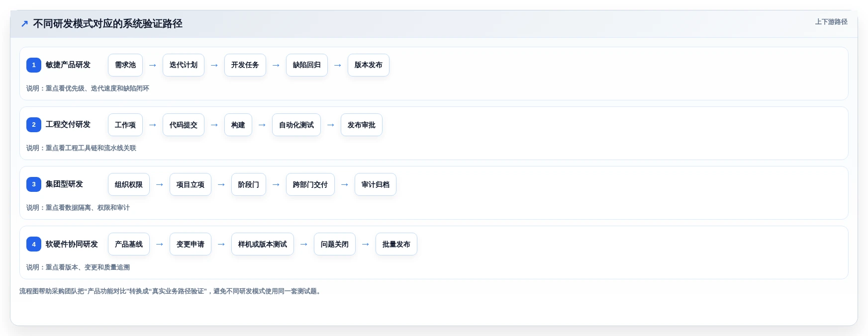Open the 产品基线 step box

129,244
